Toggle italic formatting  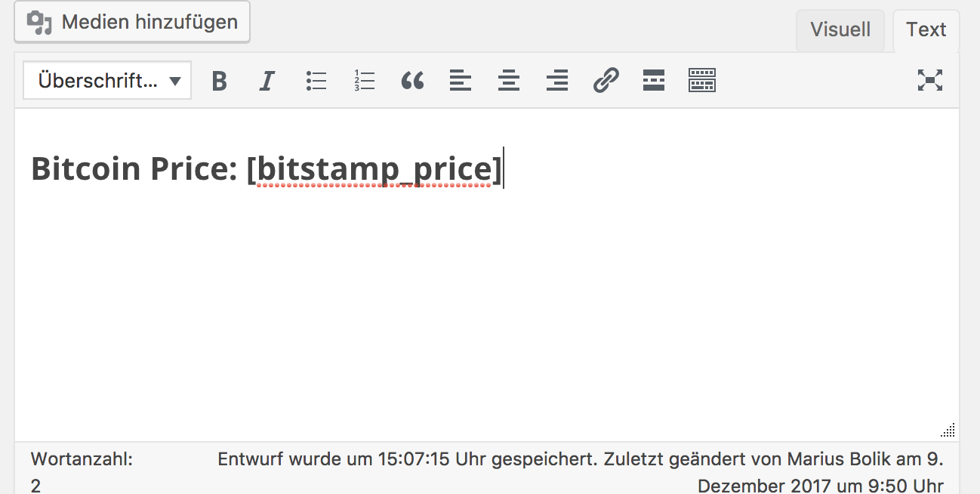[267, 80]
